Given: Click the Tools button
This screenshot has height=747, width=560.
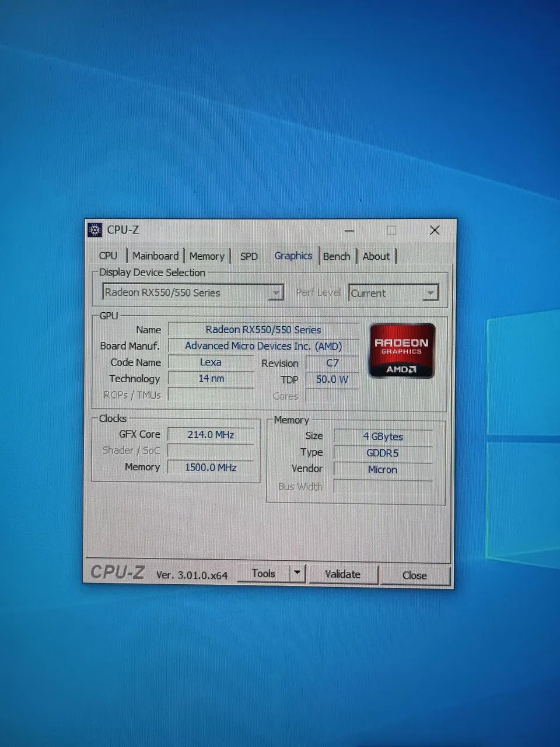Looking at the screenshot, I should point(264,574).
